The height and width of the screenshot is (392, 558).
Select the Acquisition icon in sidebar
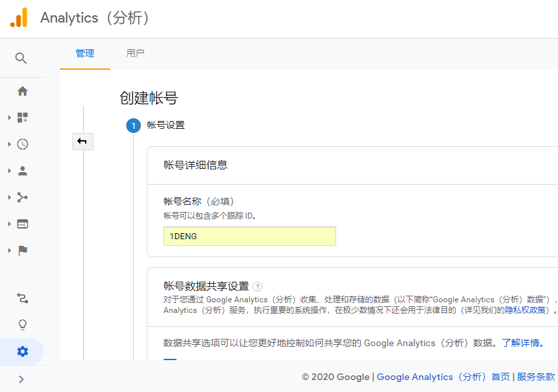pyautogui.click(x=22, y=197)
